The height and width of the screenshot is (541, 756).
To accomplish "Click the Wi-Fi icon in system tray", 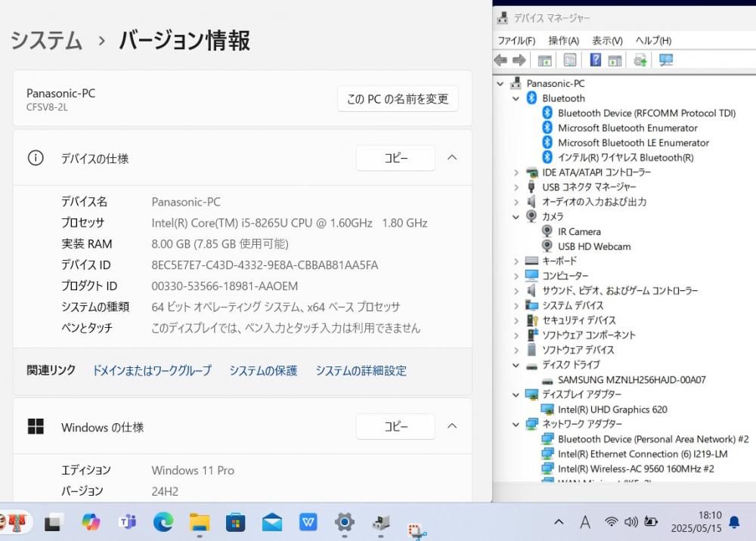I will tap(611, 521).
